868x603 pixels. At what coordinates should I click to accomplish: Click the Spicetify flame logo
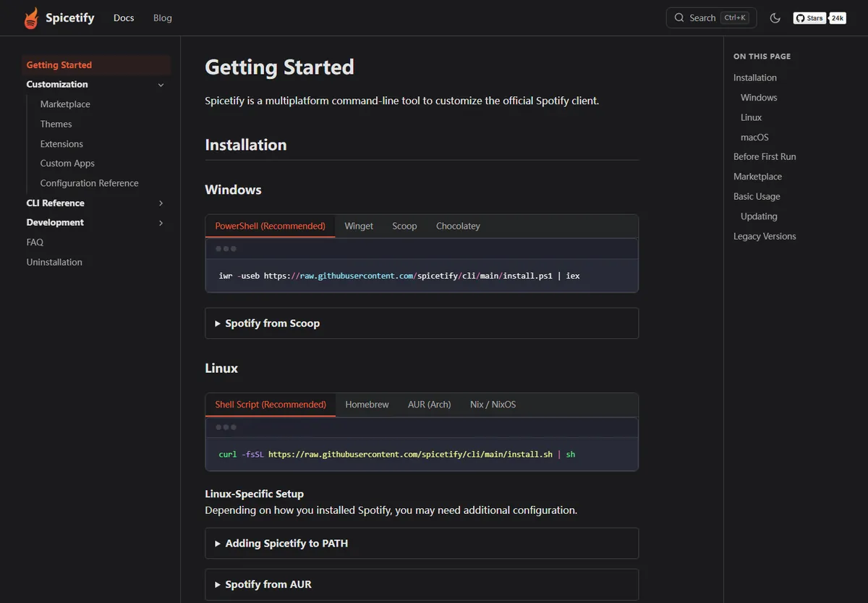click(30, 18)
